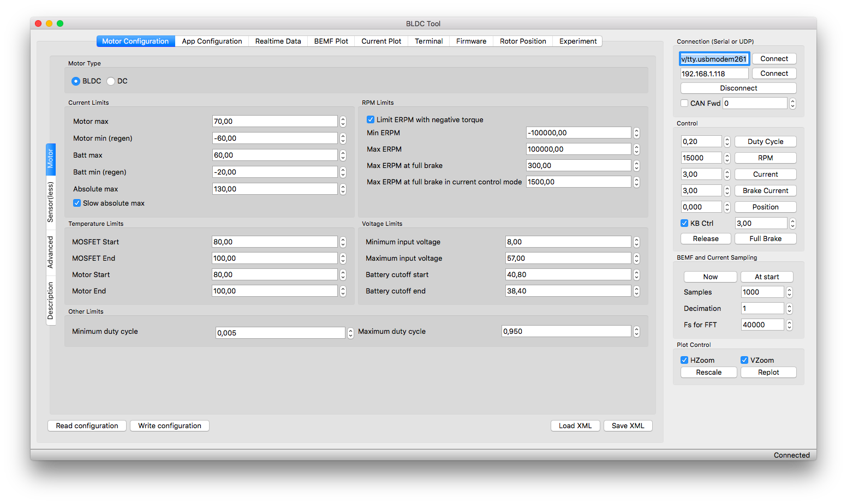Click the Load XML button

(575, 426)
